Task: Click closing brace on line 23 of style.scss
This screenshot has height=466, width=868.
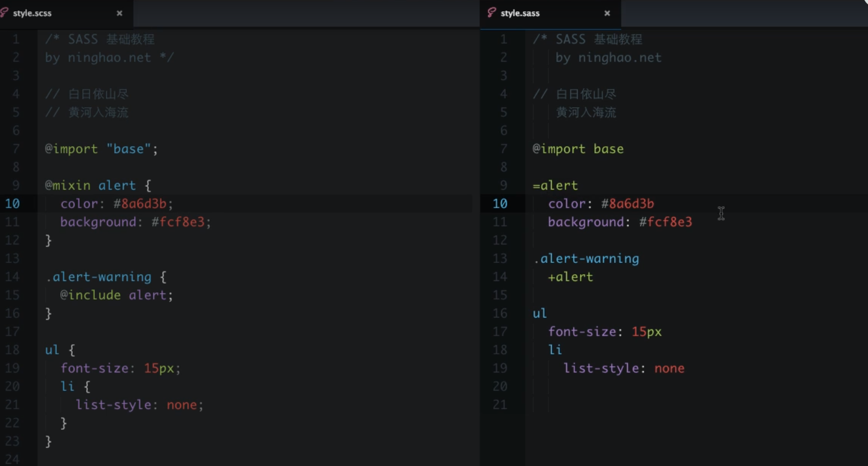Action: pyautogui.click(x=48, y=441)
